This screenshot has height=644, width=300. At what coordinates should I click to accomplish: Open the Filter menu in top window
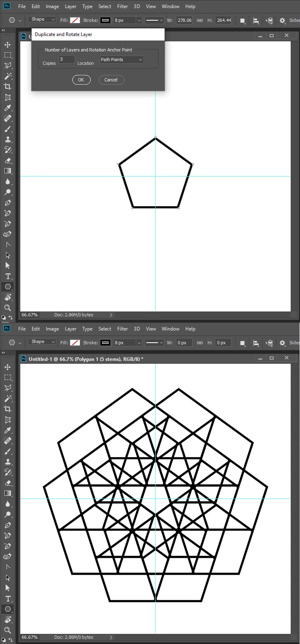pos(122,6)
